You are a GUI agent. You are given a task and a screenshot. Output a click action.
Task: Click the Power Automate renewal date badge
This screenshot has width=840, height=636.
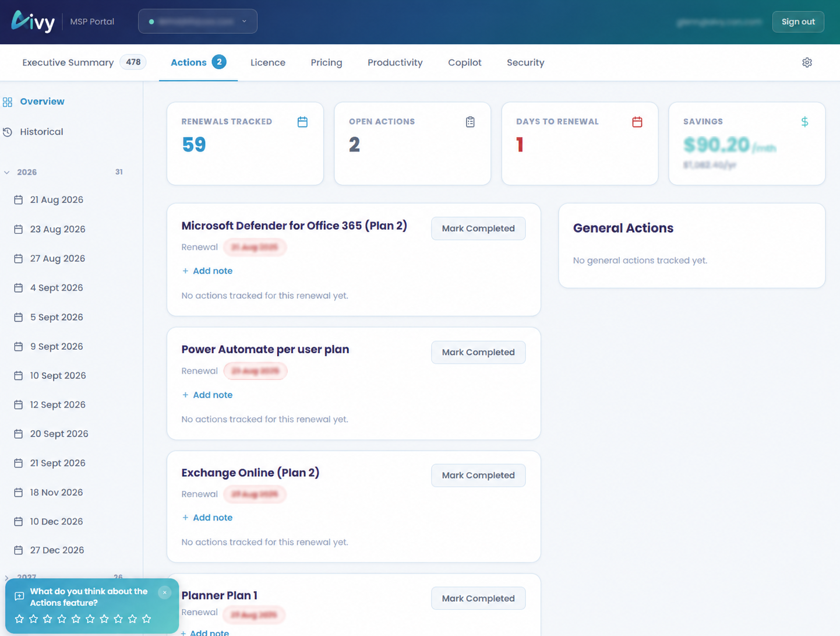(x=255, y=371)
